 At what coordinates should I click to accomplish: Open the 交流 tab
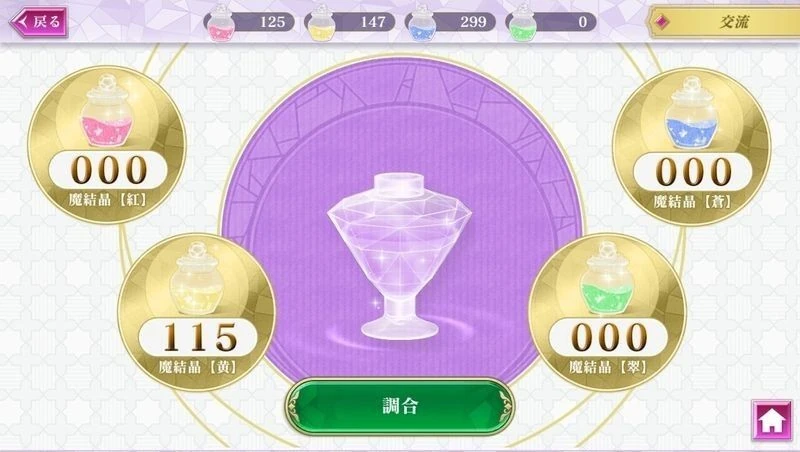pos(723,22)
